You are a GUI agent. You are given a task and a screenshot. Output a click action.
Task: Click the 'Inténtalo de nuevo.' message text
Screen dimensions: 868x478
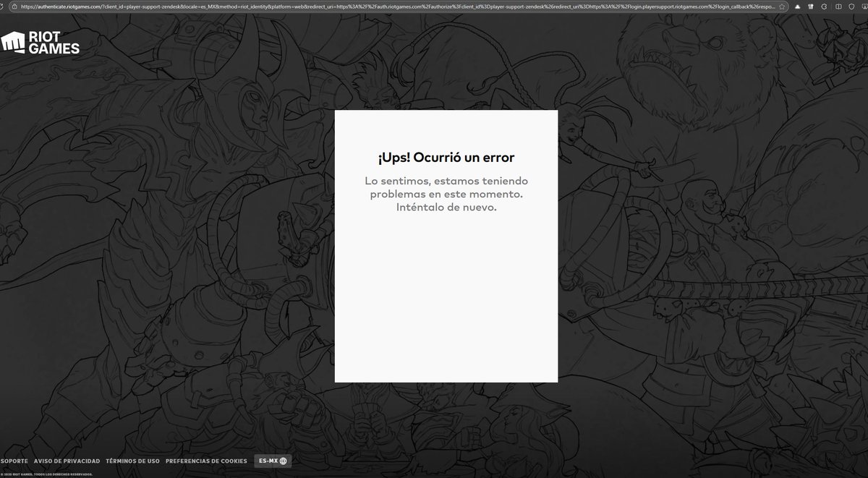(446, 208)
